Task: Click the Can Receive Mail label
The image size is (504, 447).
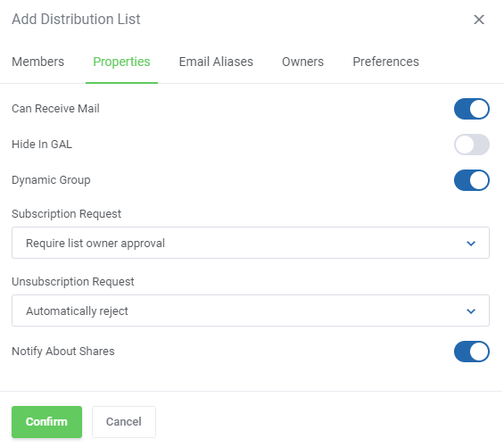Action: click(55, 109)
